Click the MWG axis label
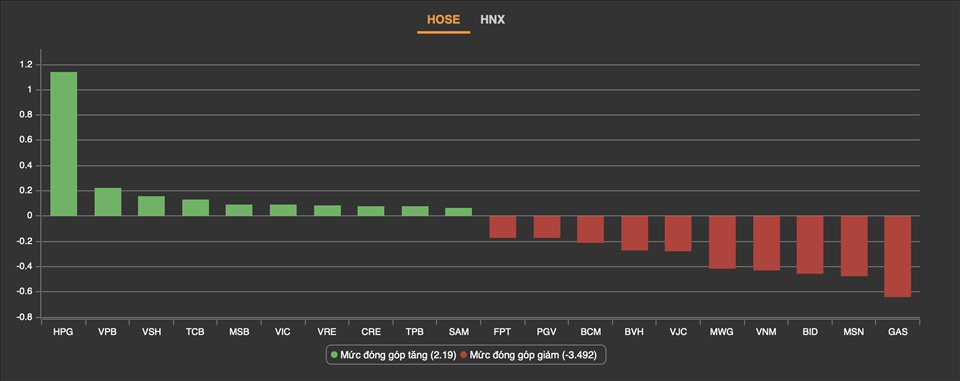Screen dimensions: 960x381 point(722,332)
